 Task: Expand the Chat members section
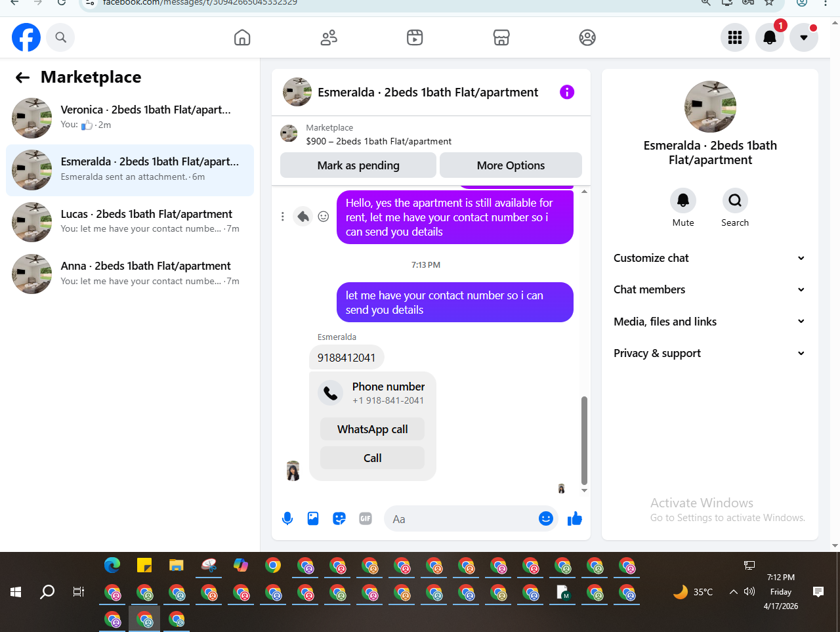709,289
